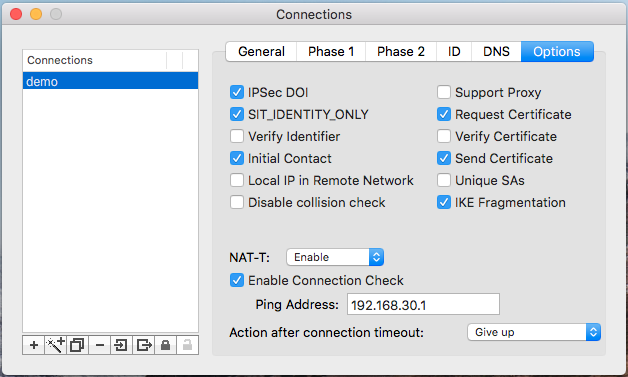The image size is (628, 377).
Task: Uncheck IPSec DOI checkbox
Action: coord(237,92)
